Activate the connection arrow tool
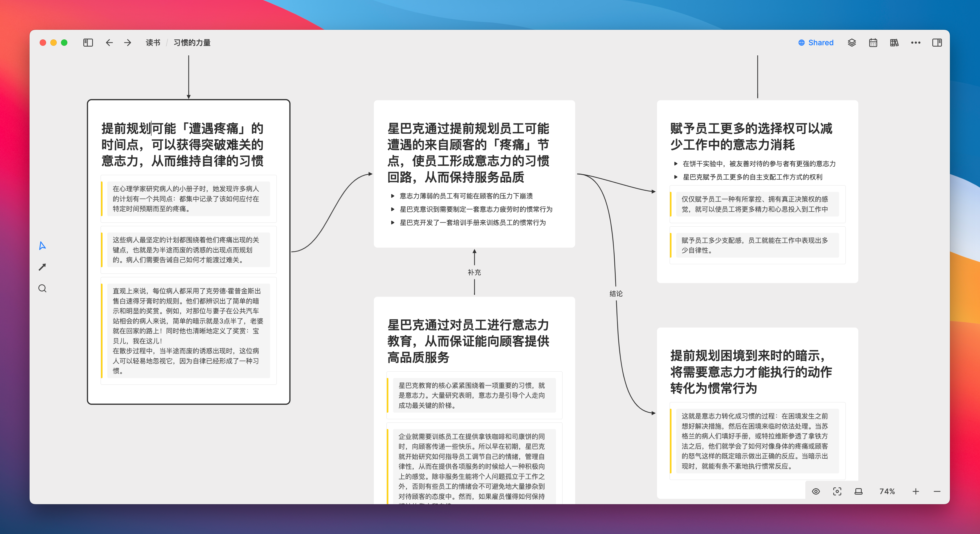980x534 pixels. click(x=42, y=267)
